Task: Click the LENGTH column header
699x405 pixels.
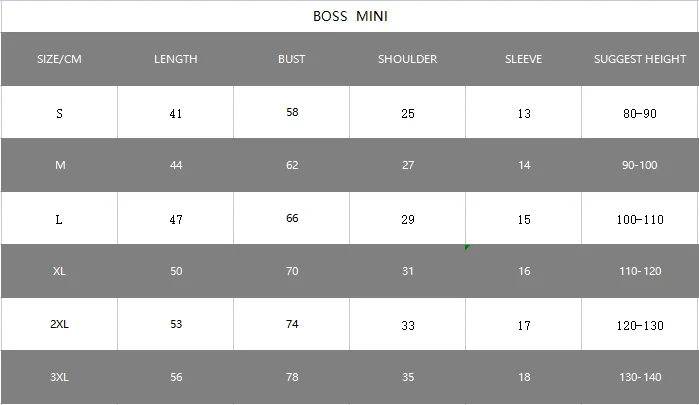Action: pos(176,59)
